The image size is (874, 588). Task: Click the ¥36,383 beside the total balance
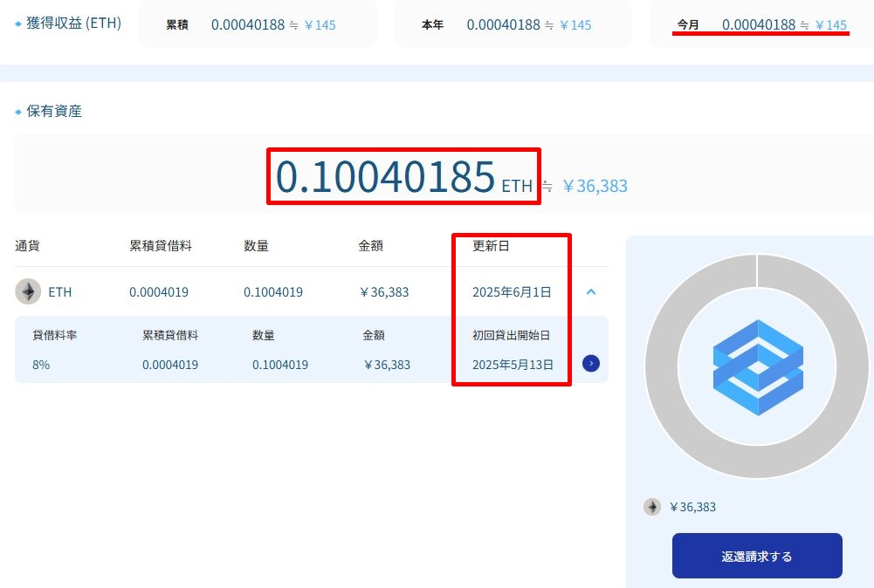pyautogui.click(x=595, y=186)
